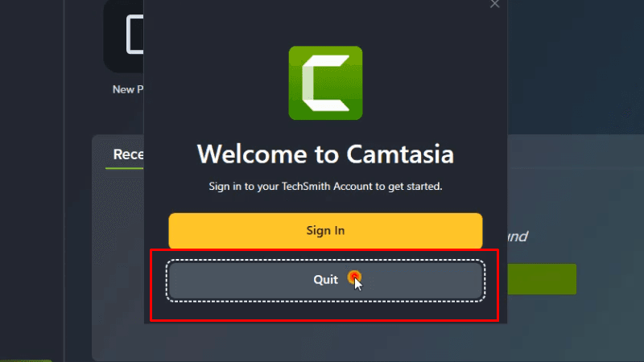644x362 pixels.
Task: Click the word Camtasia in the heading
Action: click(400, 154)
